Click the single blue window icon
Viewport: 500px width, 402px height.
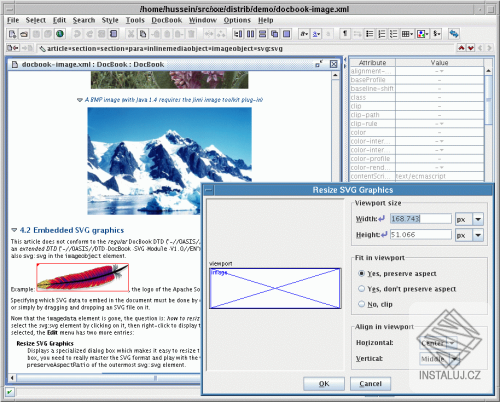(286, 34)
